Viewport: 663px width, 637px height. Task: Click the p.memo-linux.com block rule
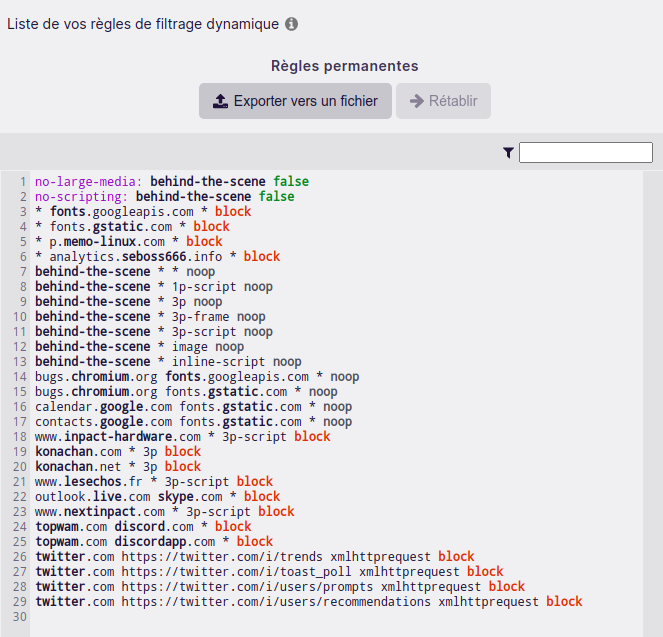pyautogui.click(x=128, y=242)
